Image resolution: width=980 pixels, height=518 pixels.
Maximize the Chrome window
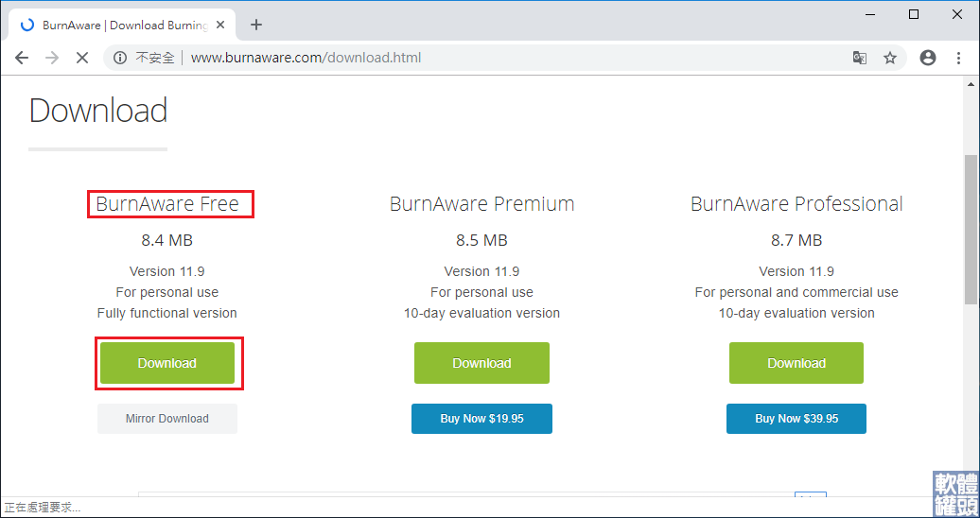914,14
